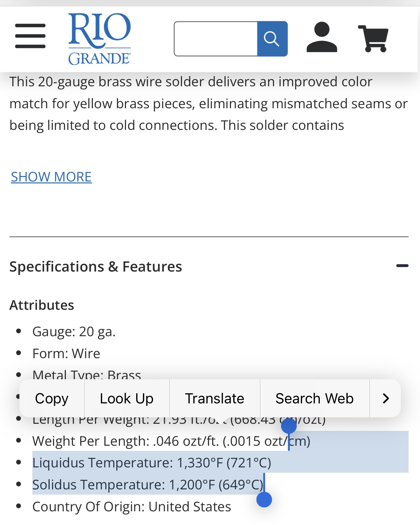Click the Rio Grande logo
This screenshot has height=525, width=420.
coord(100,39)
